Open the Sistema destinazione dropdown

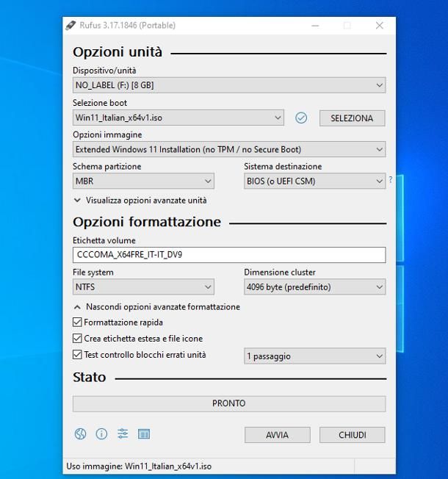click(315, 181)
